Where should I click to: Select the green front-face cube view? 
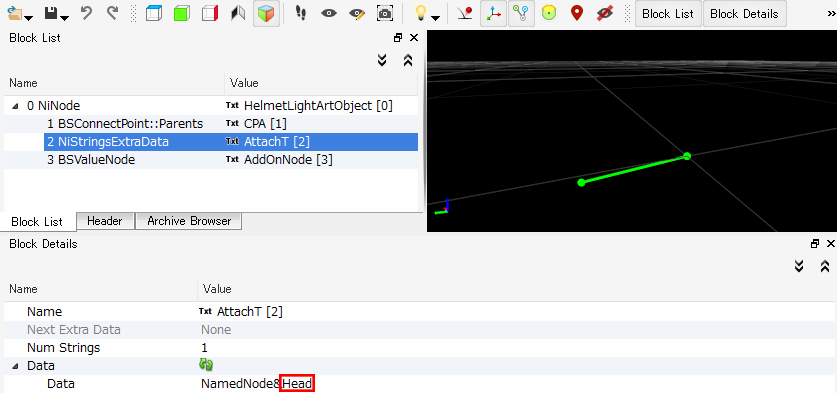pos(182,13)
